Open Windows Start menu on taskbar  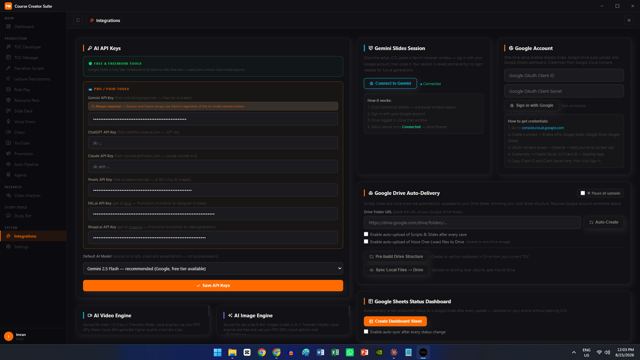pyautogui.click(x=218, y=352)
